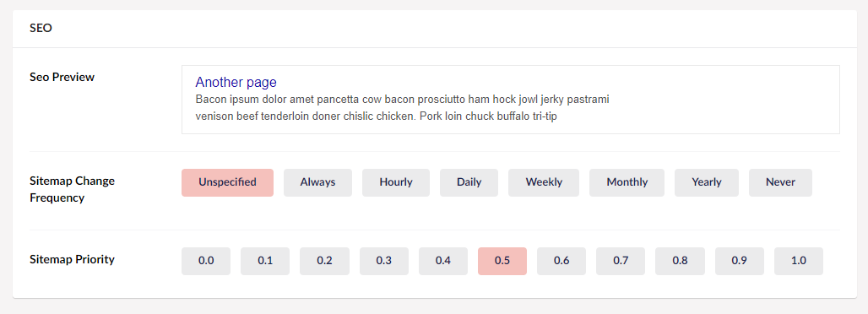This screenshot has height=314, width=868.
Task: Choose sitemap priority 0.1
Action: click(265, 262)
